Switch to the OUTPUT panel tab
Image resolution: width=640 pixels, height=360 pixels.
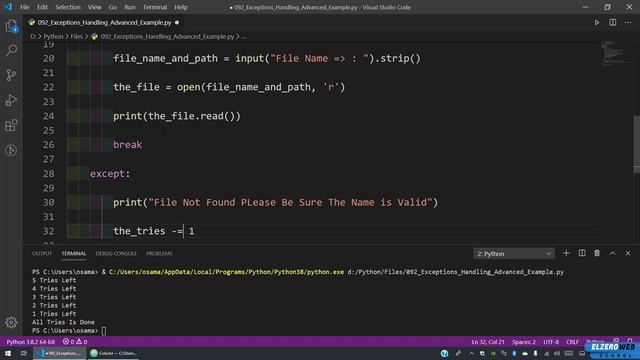pyautogui.click(x=42, y=254)
